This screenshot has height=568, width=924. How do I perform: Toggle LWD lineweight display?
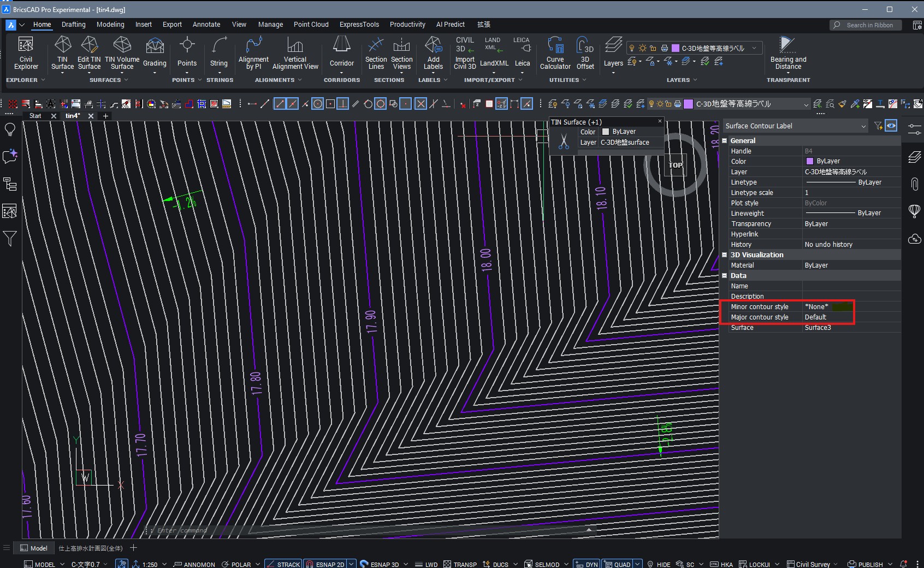click(x=427, y=564)
